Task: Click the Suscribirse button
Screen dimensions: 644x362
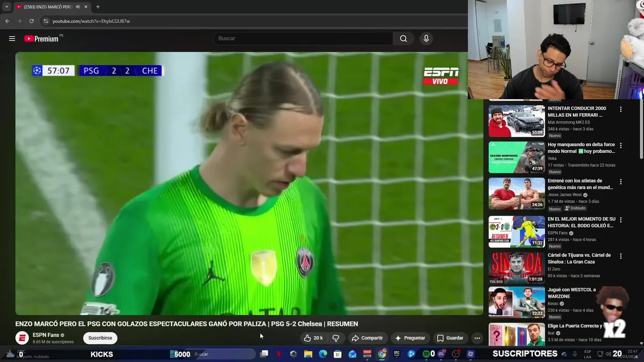Action: point(100,338)
